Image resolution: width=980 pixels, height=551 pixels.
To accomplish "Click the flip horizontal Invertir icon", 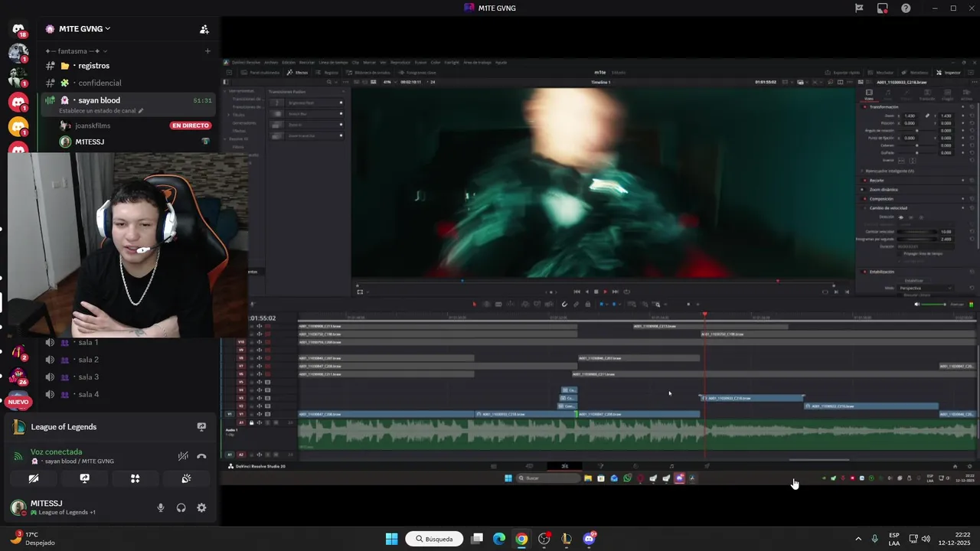I will pos(902,160).
